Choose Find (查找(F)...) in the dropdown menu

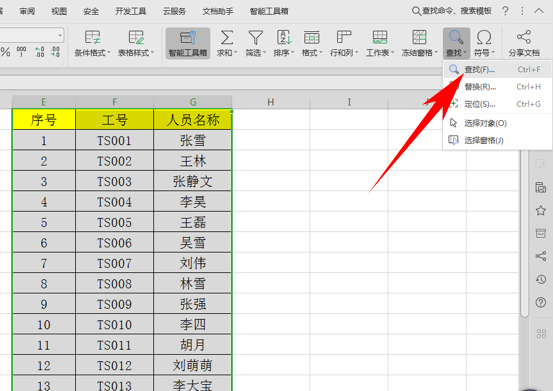coord(497,69)
